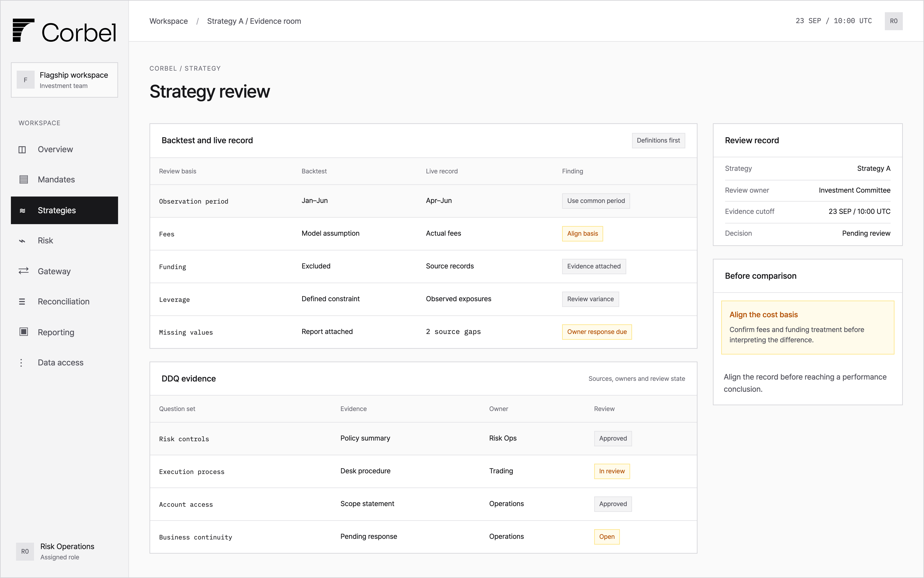Go to Data access
The height and width of the screenshot is (578, 924).
pos(64,363)
